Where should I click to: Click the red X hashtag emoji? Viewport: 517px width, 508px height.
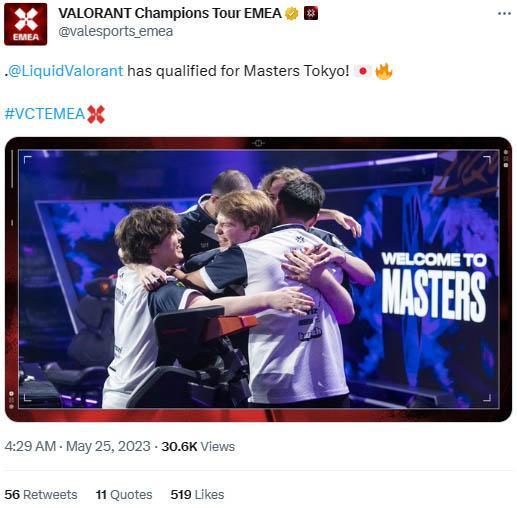point(96,114)
